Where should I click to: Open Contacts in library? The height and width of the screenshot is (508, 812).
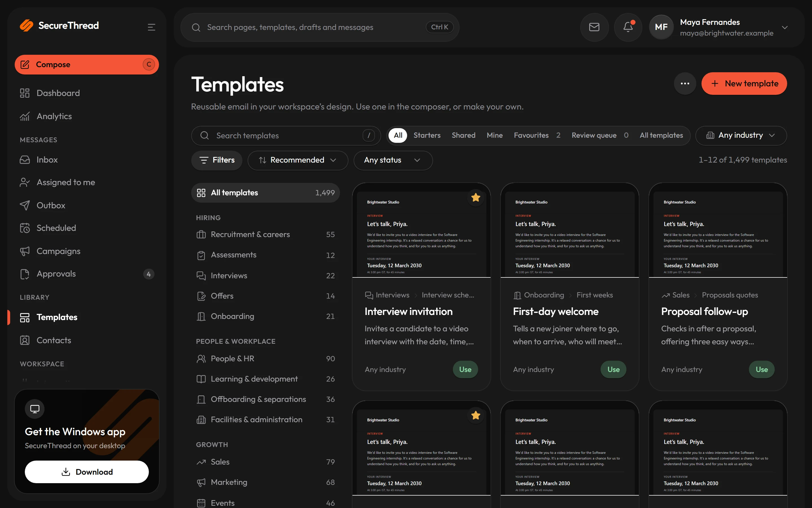(x=87, y=340)
